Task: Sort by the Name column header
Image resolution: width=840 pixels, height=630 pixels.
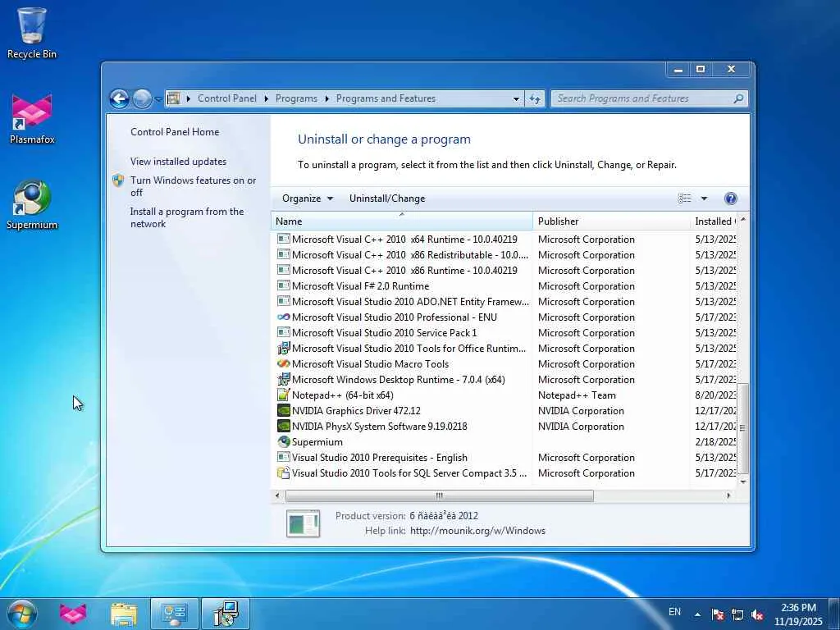Action: 402,221
